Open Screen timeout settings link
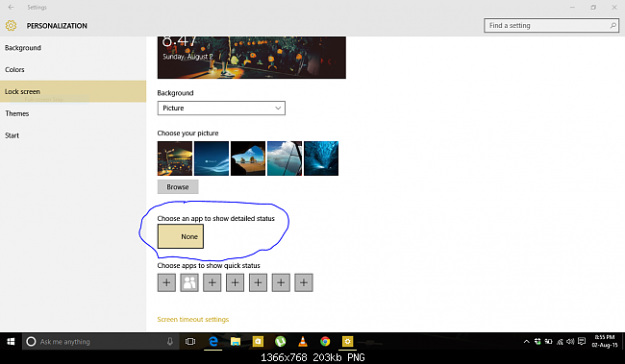Viewport: 625px width, 364px height. (193, 320)
